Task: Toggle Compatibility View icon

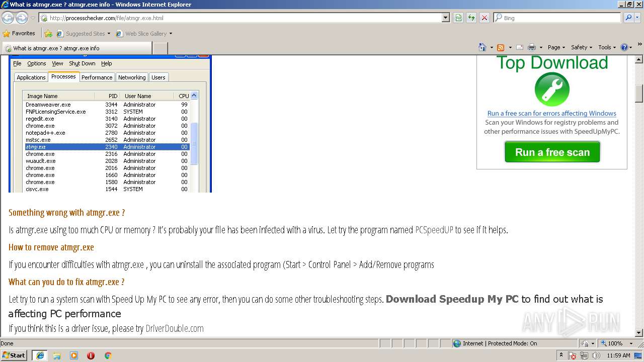Action: point(458,18)
